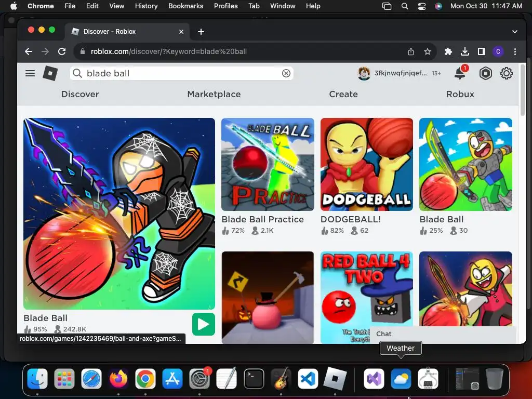Image resolution: width=532 pixels, height=399 pixels.
Task: View site information lock icon
Action: click(x=82, y=51)
